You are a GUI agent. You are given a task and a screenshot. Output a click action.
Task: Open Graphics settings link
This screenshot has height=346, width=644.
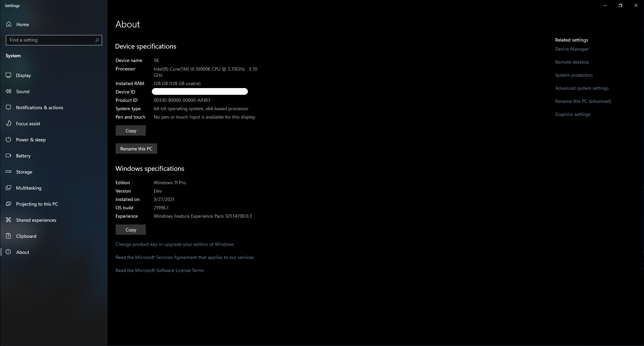point(573,114)
